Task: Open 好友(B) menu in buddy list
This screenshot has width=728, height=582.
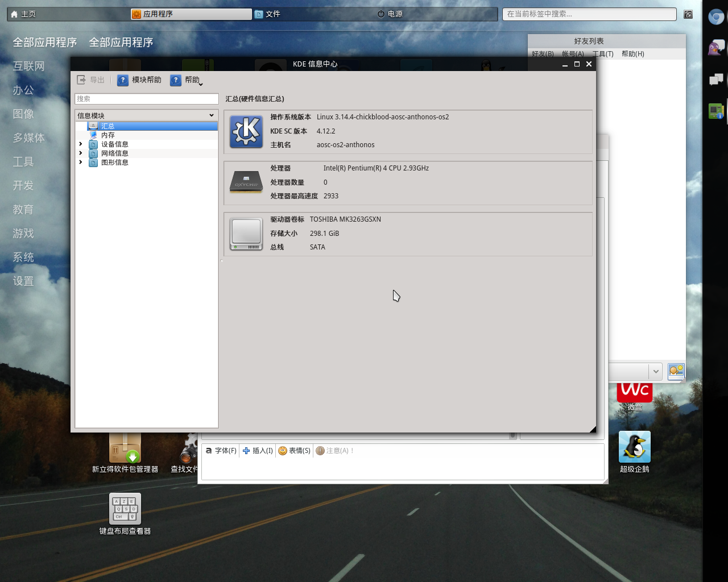Action: coord(543,54)
